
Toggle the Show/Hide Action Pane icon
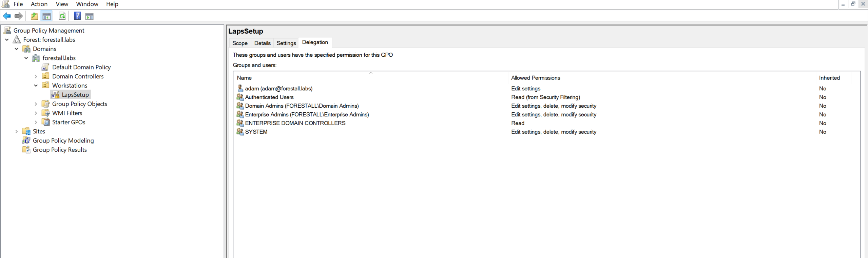[x=89, y=16]
